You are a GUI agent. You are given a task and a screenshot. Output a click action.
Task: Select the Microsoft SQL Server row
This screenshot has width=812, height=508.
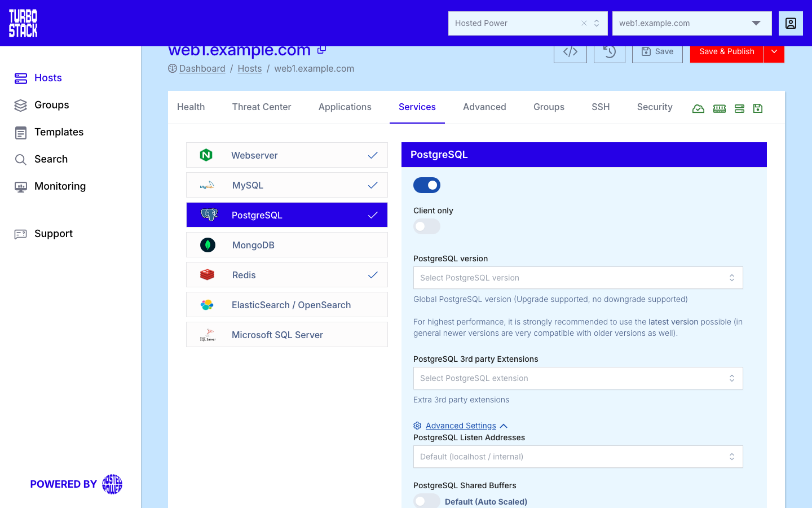coord(287,335)
